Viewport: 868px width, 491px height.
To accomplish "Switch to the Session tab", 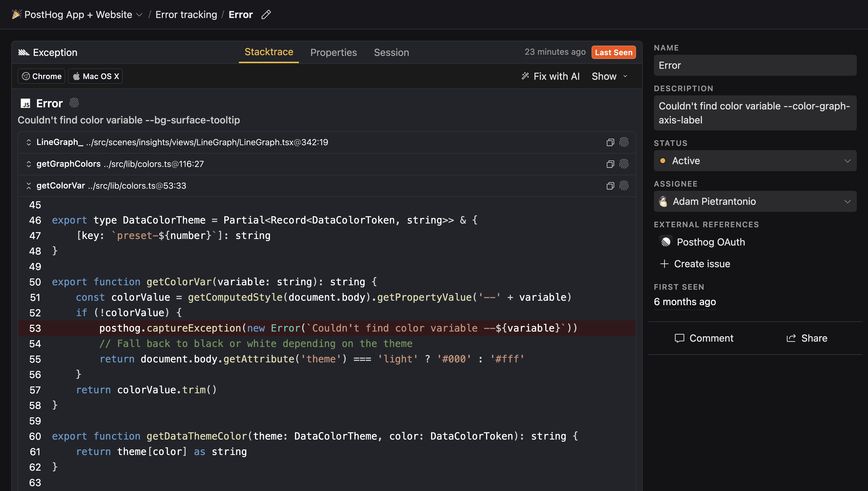I will coord(391,53).
